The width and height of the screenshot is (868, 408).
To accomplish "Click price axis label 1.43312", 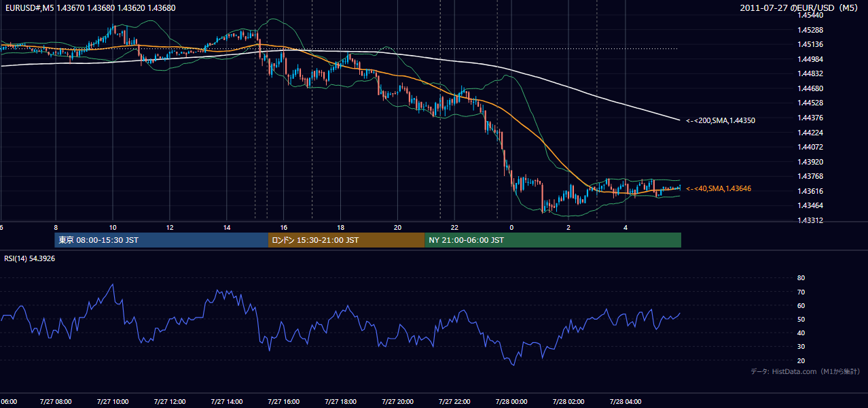I will point(811,220).
